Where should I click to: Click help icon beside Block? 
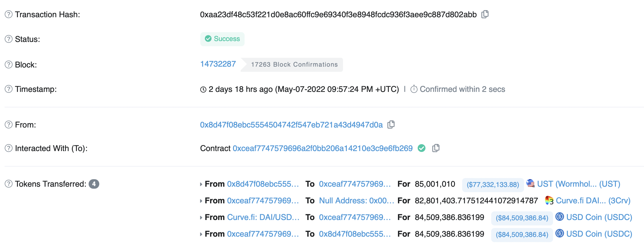tap(9, 65)
